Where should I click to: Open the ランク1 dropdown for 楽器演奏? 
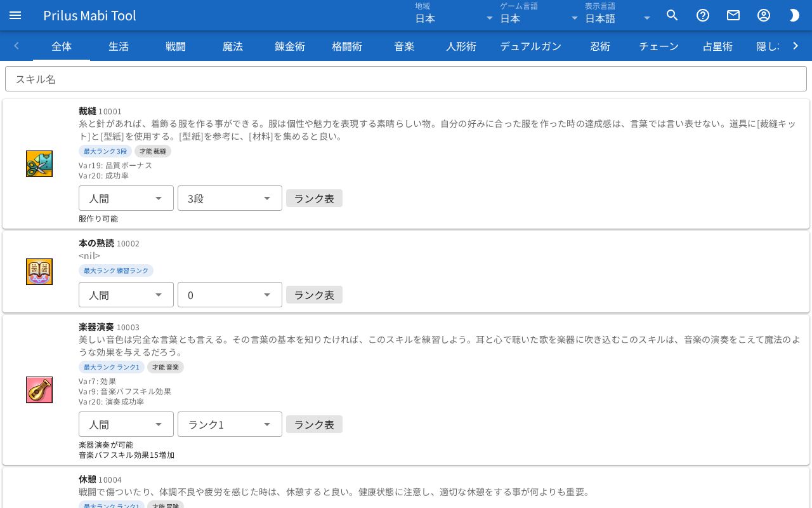coord(230,424)
